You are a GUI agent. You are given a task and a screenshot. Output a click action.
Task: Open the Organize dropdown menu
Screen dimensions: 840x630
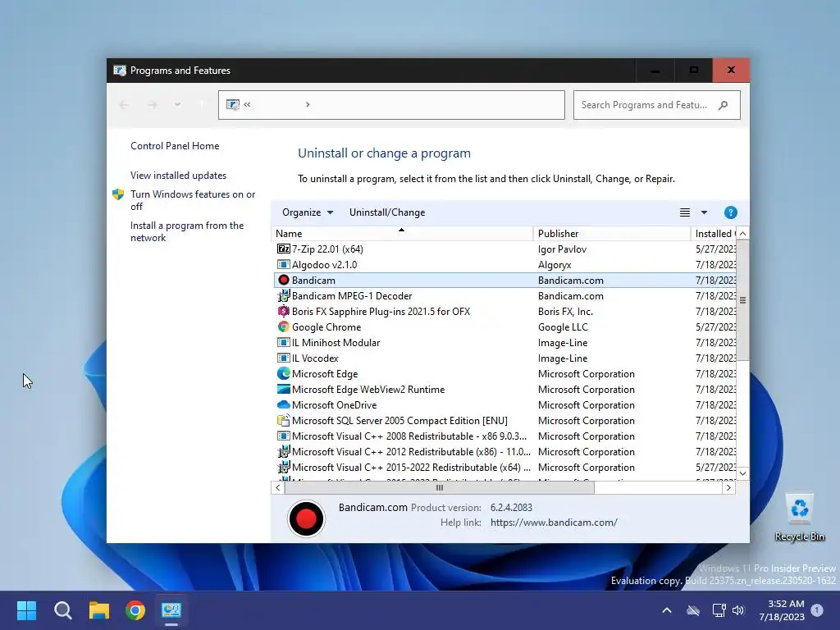point(308,212)
